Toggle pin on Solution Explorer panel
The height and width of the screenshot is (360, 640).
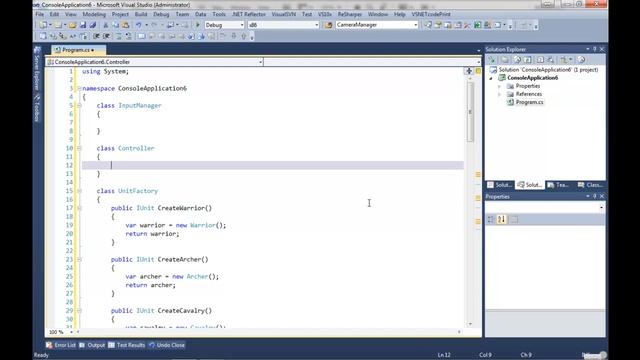click(594, 49)
